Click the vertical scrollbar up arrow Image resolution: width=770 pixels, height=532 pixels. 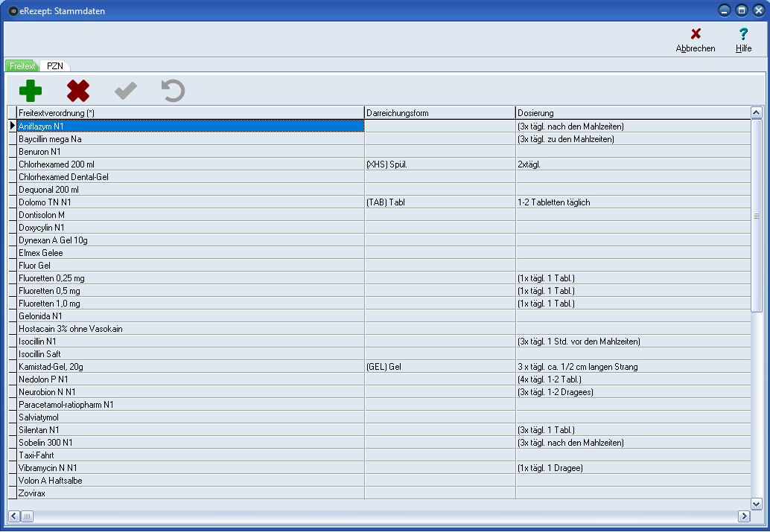757,112
